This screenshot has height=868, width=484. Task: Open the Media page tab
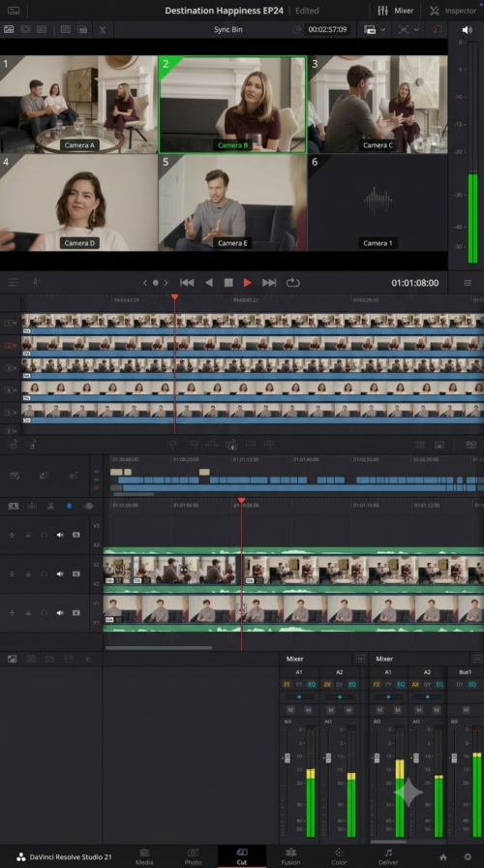tap(144, 856)
